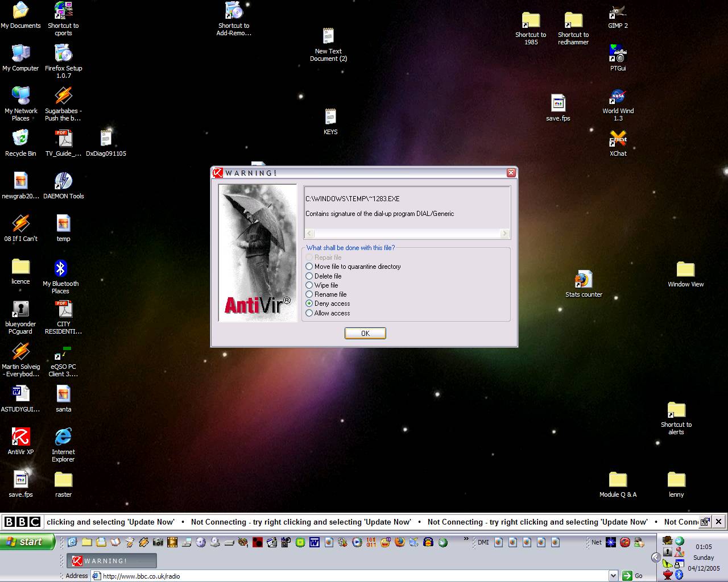Select the My Network Places icon
Viewport: 728px width, 582px height.
click(20, 103)
